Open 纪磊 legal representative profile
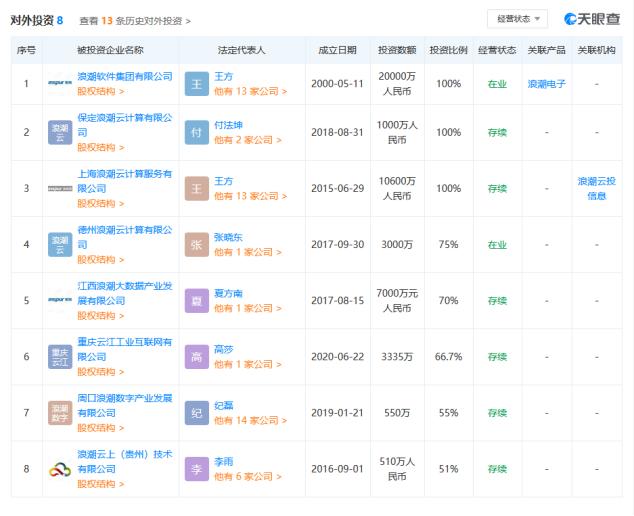Screen dimensions: 634x516 click(224, 406)
